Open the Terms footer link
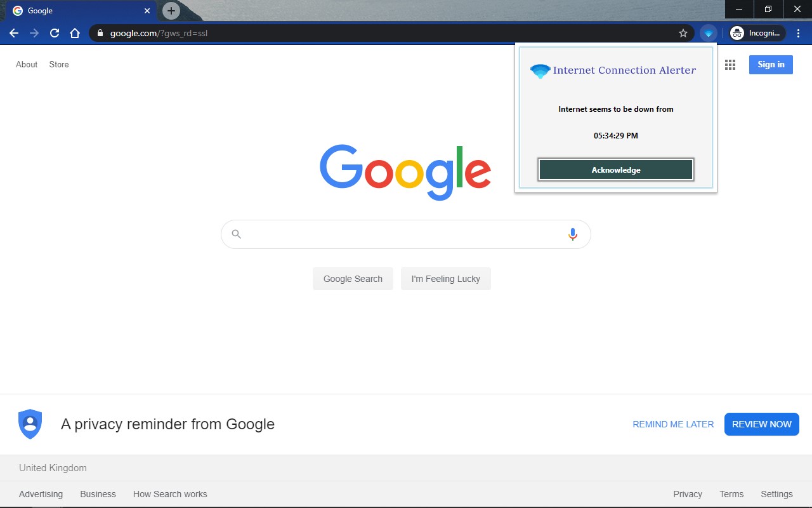812x508 pixels. click(731, 494)
